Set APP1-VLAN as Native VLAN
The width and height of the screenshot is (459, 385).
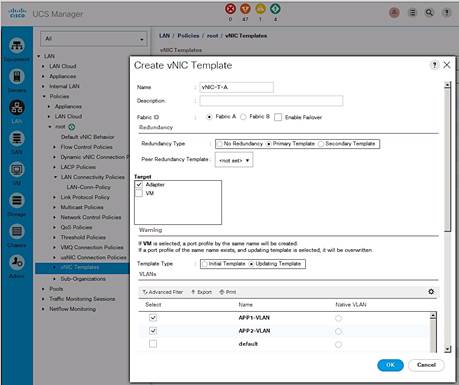pos(338,318)
